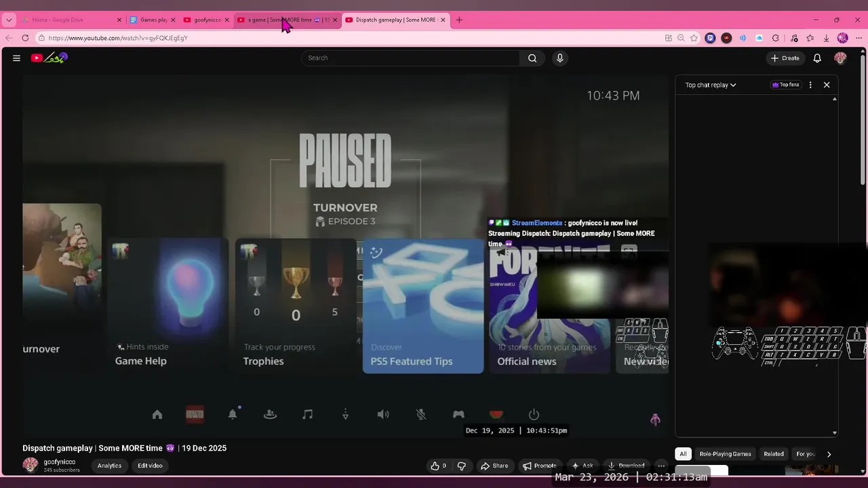Screen dimensions: 868x488
Task: Open the read aloud sound-wave icon
Action: (x=743, y=38)
